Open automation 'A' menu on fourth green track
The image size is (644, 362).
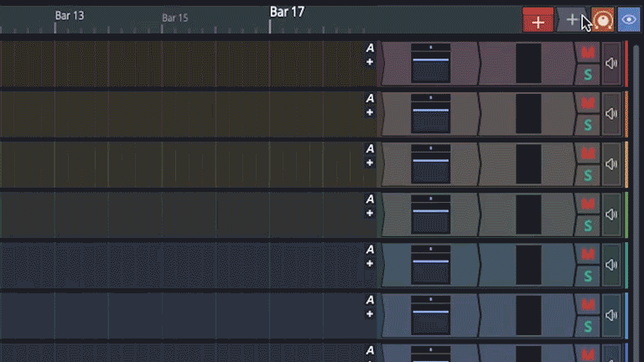[x=370, y=199]
